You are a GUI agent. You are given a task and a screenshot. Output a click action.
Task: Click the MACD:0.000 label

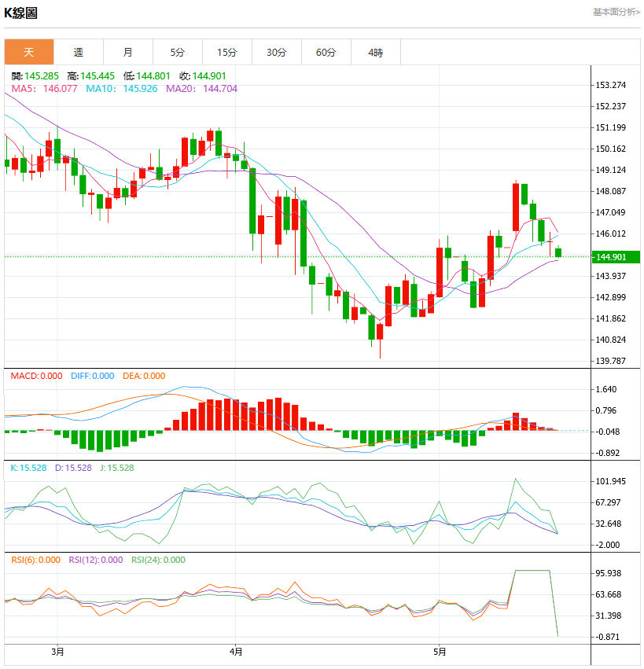(36, 376)
